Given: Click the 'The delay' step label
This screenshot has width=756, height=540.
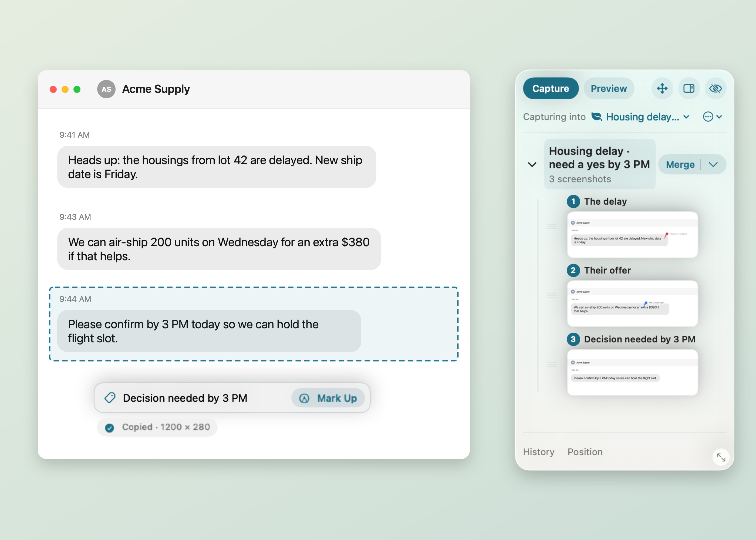Looking at the screenshot, I should pyautogui.click(x=605, y=201).
